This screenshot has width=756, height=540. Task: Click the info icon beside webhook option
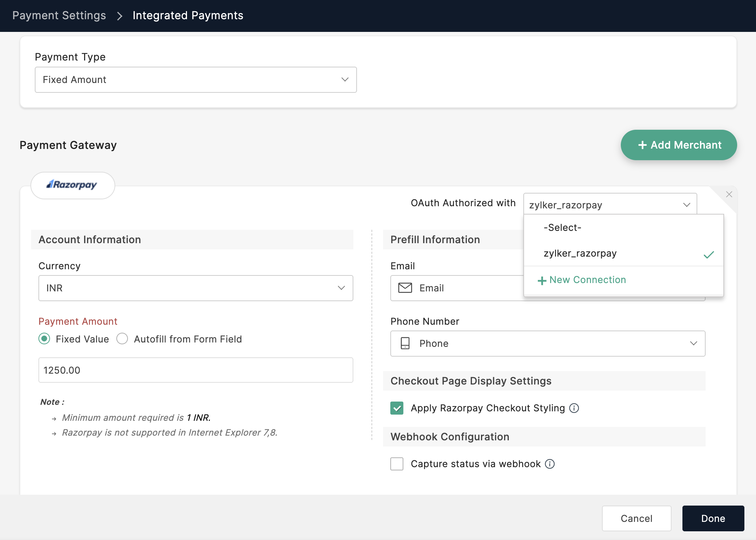[x=550, y=464]
